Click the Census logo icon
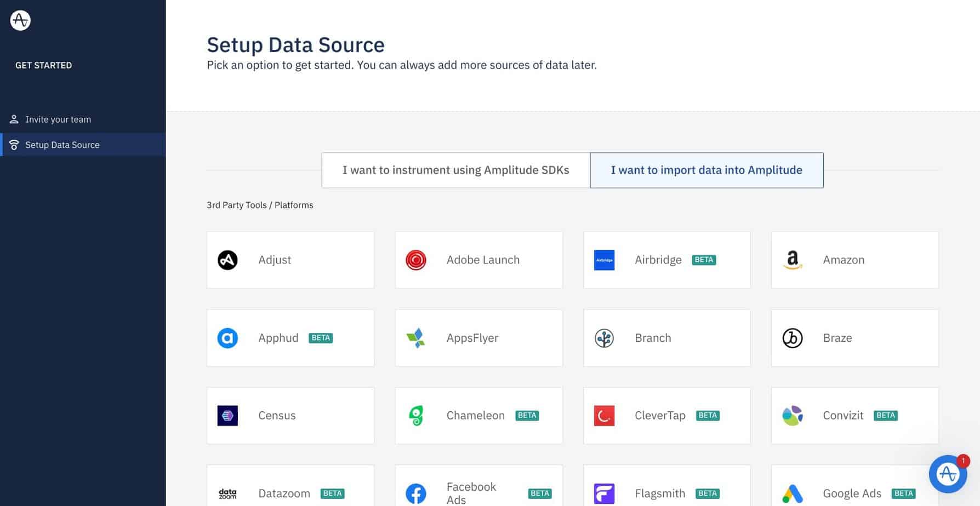 227,416
